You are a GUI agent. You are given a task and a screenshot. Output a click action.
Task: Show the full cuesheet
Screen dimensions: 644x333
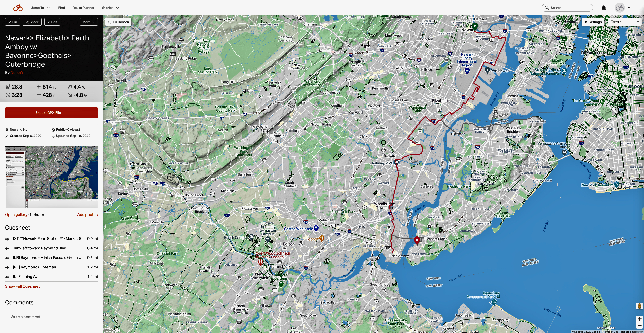pos(22,286)
